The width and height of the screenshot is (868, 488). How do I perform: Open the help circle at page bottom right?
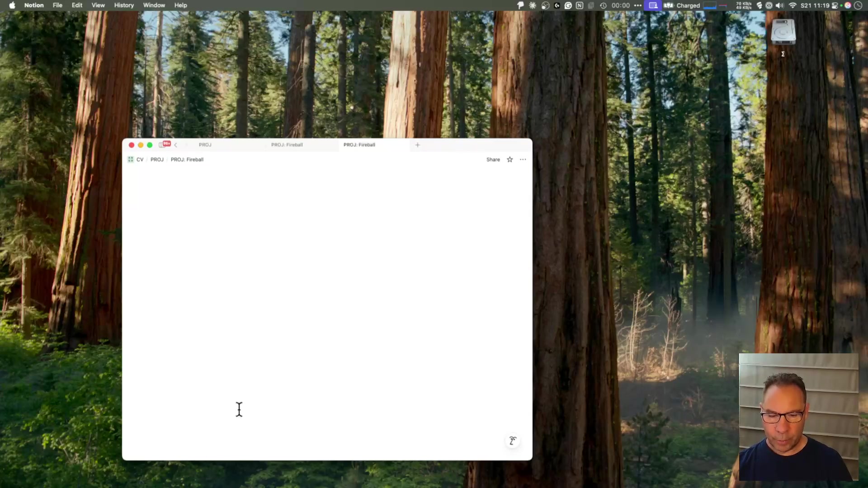coord(513,441)
